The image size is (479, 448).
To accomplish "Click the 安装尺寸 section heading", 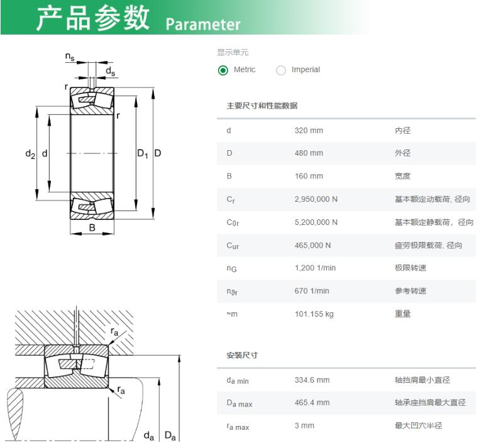I will (x=242, y=355).
